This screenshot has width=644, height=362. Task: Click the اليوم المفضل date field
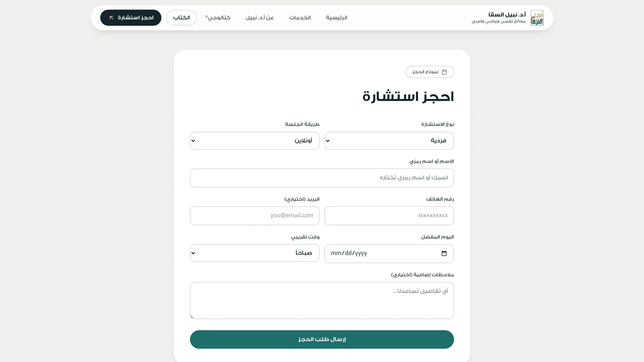click(389, 253)
